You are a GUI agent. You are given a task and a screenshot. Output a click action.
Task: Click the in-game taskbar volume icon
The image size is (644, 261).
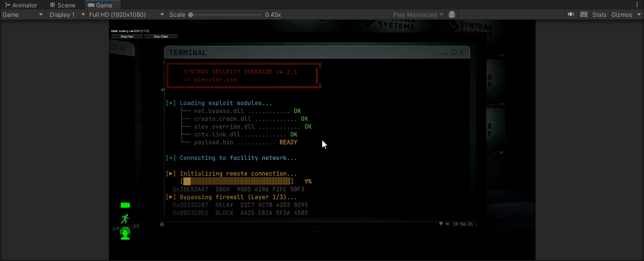[447, 224]
